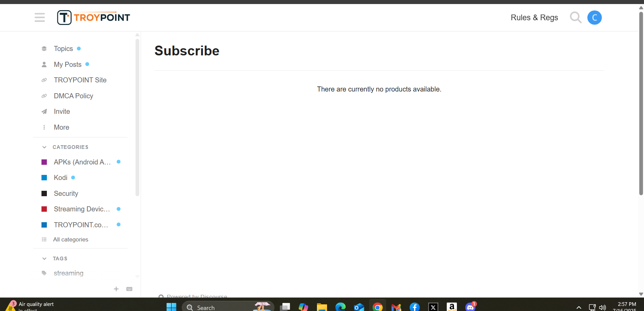
Task: Click the Invite paper plane icon
Action: pos(44,111)
